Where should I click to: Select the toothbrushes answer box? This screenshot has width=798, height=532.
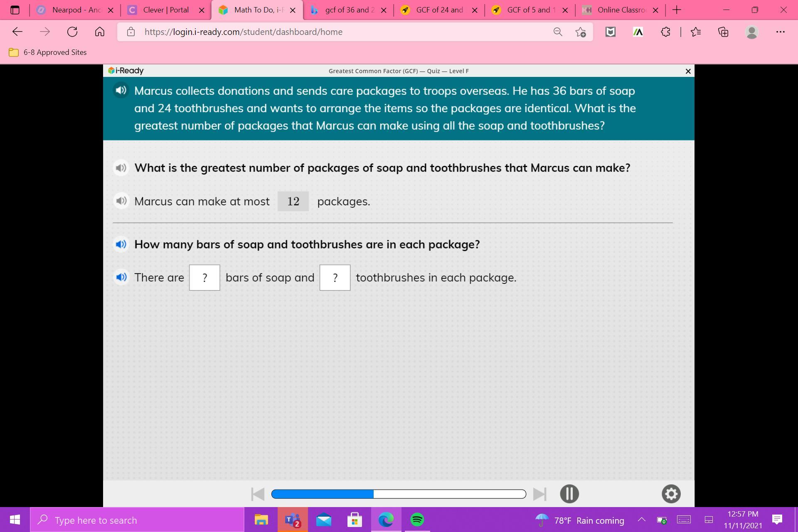coord(335,278)
